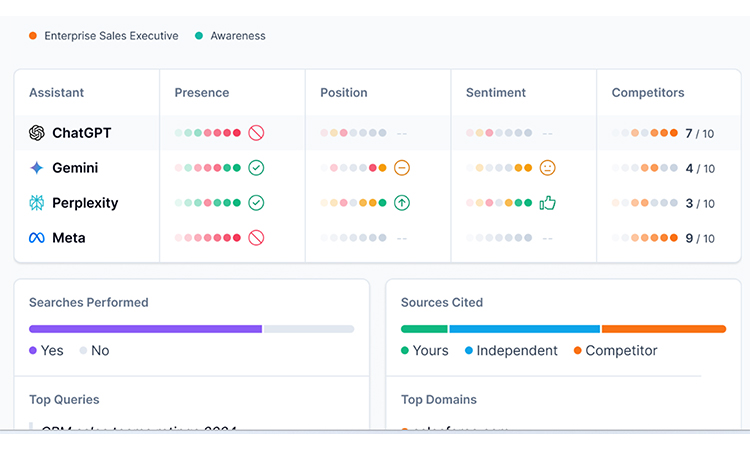This screenshot has height=450, width=750.
Task: Click Meta's 9 / 10 competitors score
Action: tap(700, 238)
